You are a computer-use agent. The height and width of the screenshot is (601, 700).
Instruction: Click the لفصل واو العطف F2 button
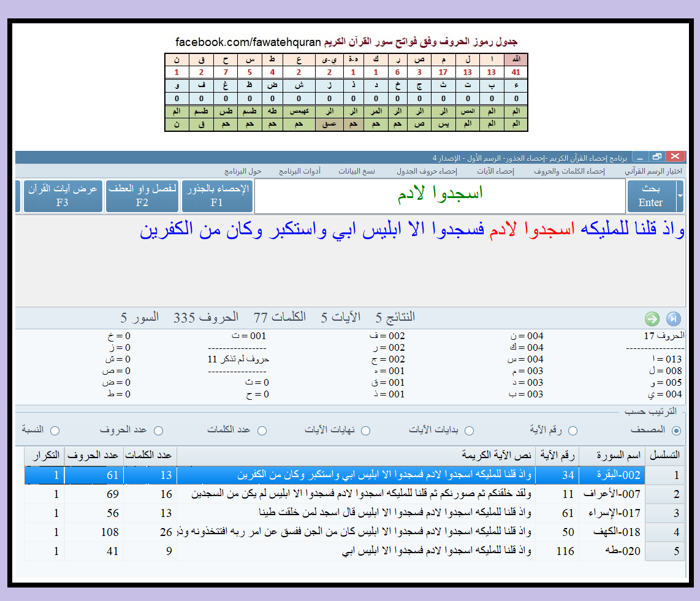click(x=142, y=196)
